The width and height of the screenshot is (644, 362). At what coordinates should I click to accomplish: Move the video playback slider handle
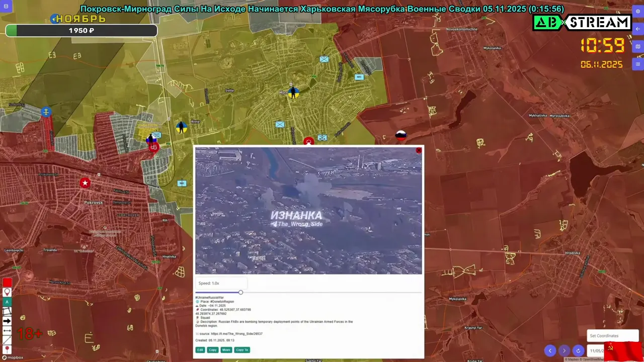point(240,292)
